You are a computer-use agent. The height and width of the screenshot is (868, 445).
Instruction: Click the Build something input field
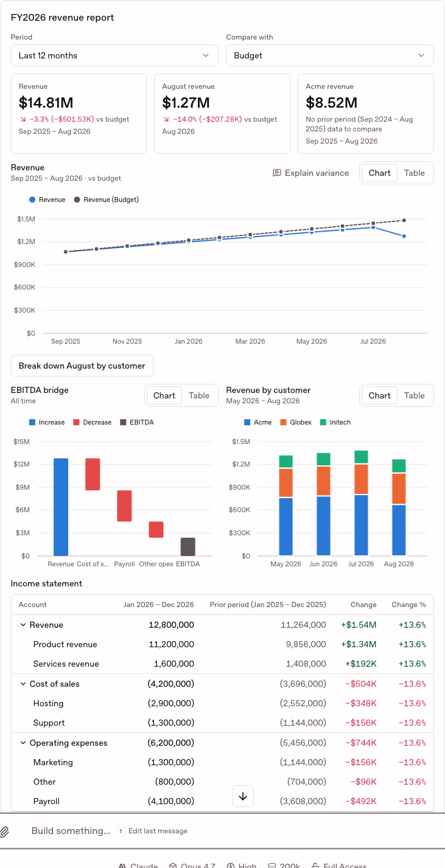point(71,831)
